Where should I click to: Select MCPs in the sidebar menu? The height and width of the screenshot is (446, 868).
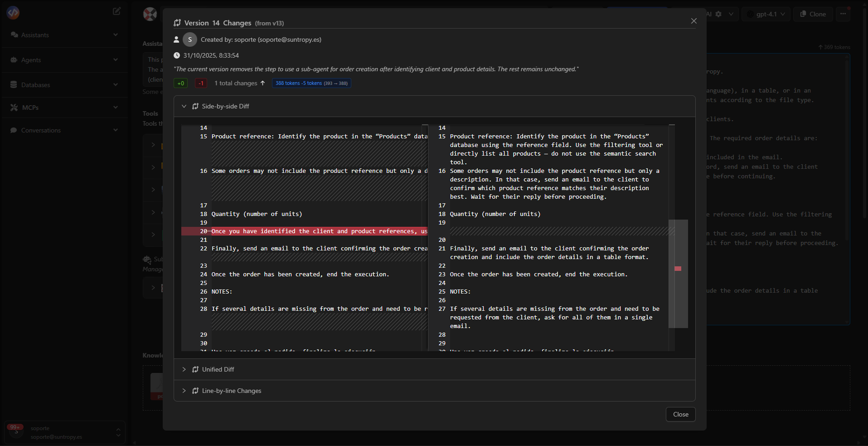tap(65, 108)
